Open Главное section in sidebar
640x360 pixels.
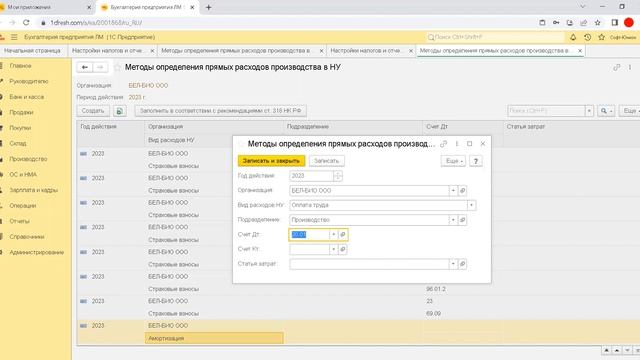[x=20, y=66]
